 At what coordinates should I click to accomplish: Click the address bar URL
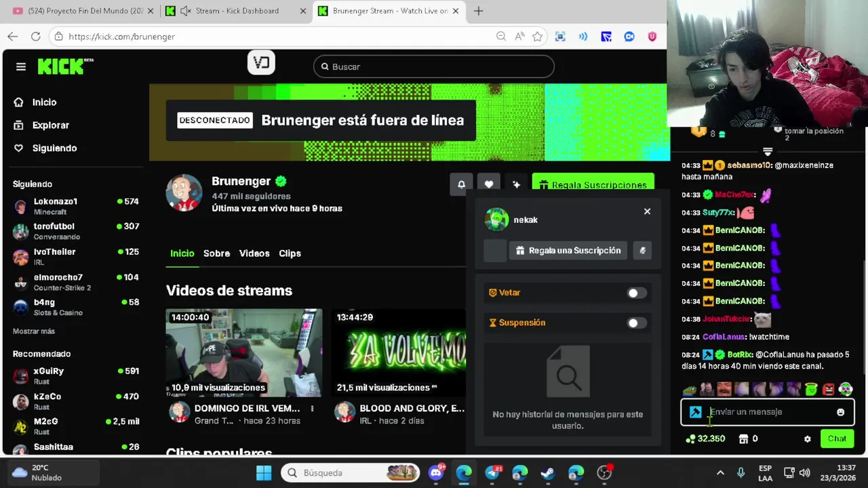point(121,37)
